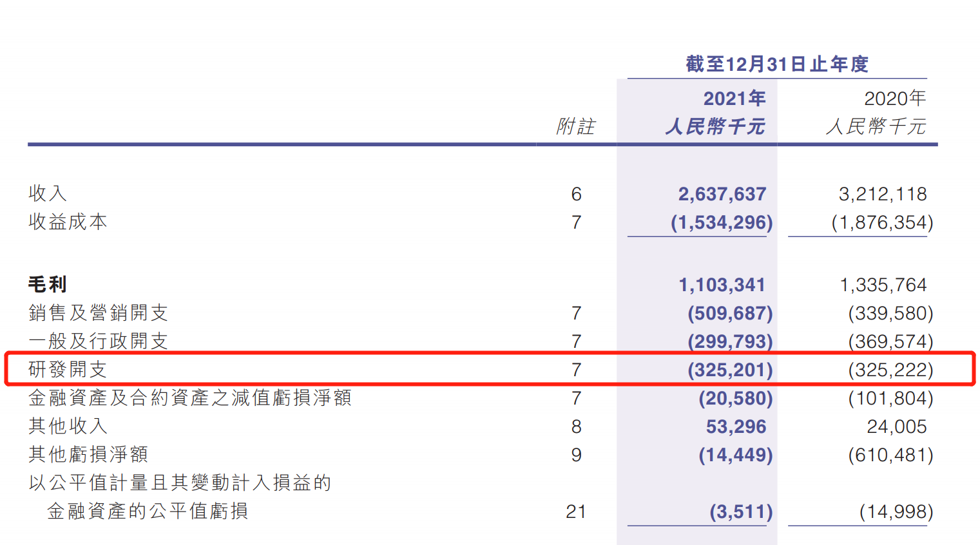
Task: Click the 收益成本 row label
Action: [68, 222]
